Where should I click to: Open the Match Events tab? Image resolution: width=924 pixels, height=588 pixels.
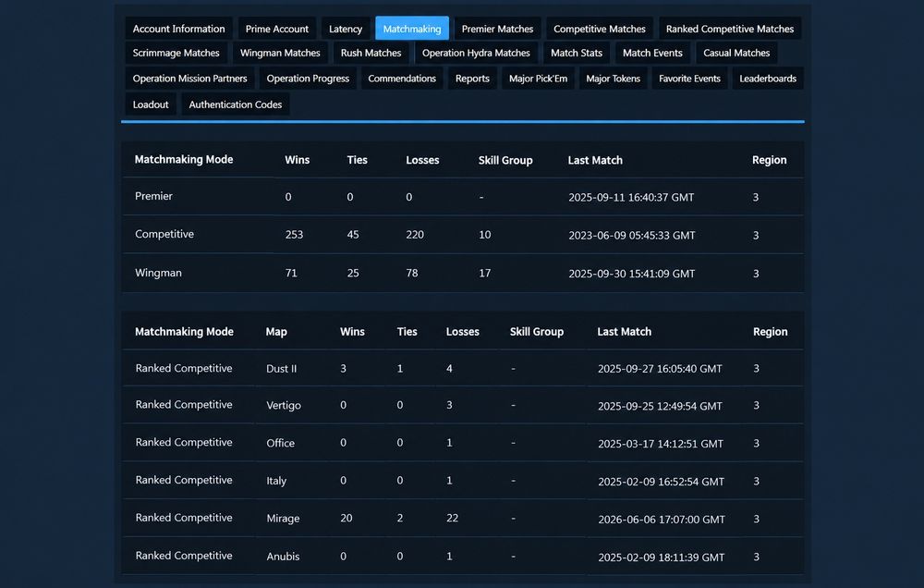652,53
